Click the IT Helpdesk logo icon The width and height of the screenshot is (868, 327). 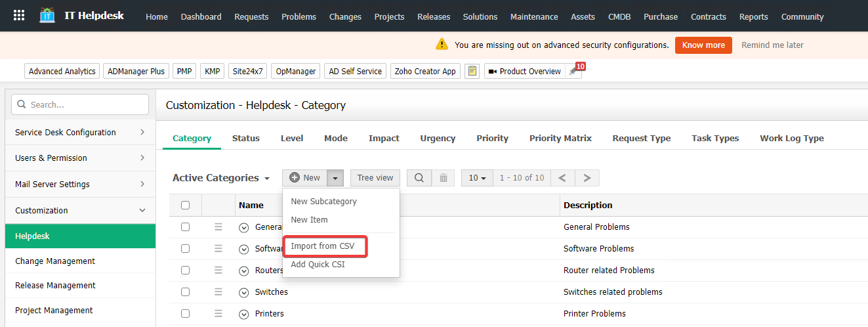click(x=47, y=16)
